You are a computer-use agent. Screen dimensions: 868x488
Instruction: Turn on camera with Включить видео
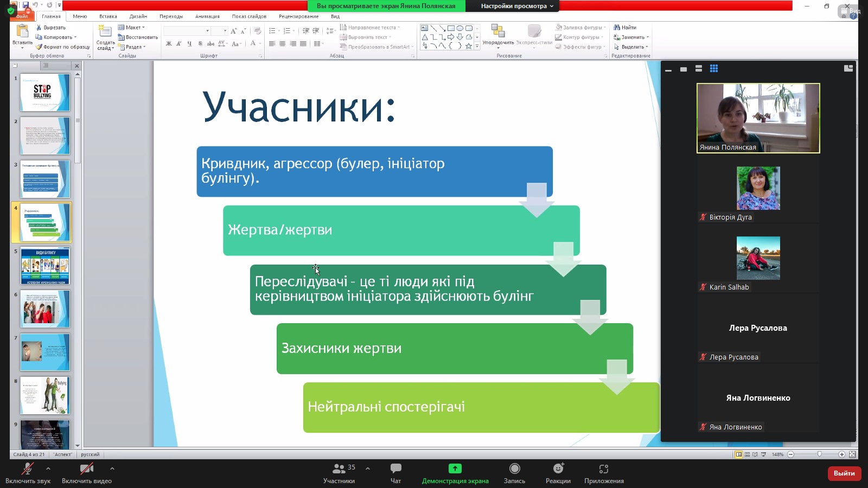click(87, 473)
